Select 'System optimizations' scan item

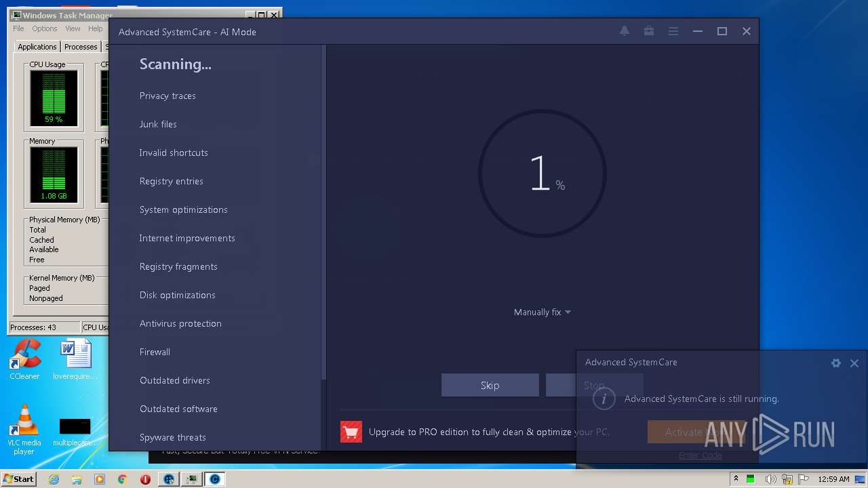point(184,209)
